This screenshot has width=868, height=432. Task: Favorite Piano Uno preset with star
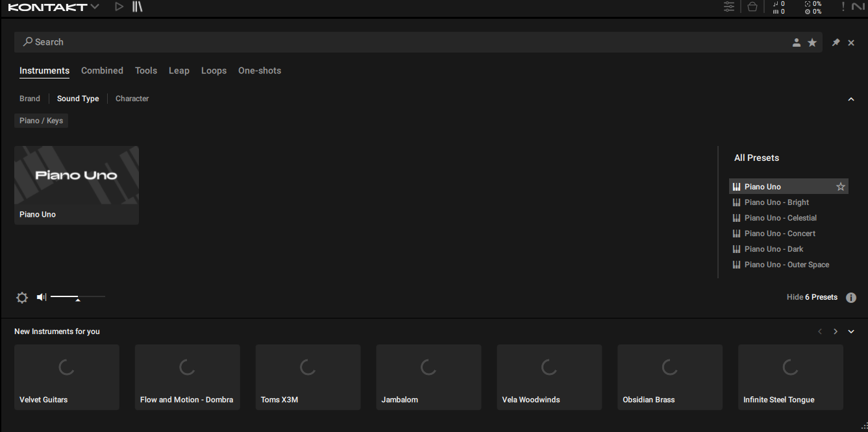[x=841, y=187]
